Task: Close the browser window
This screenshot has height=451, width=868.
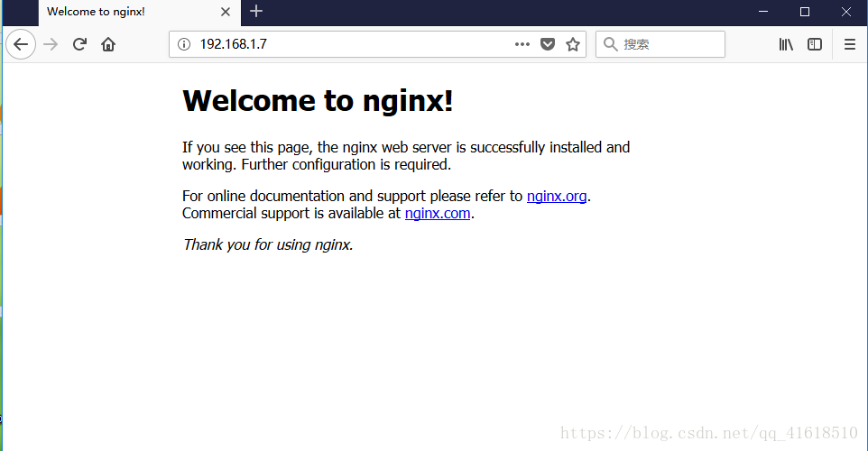Action: click(x=846, y=12)
